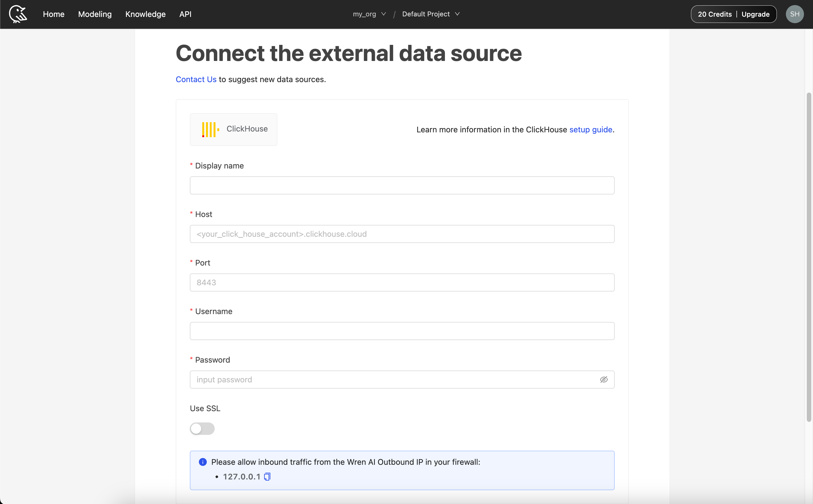Click the Upgrade button
The image size is (813, 504).
[755, 14]
